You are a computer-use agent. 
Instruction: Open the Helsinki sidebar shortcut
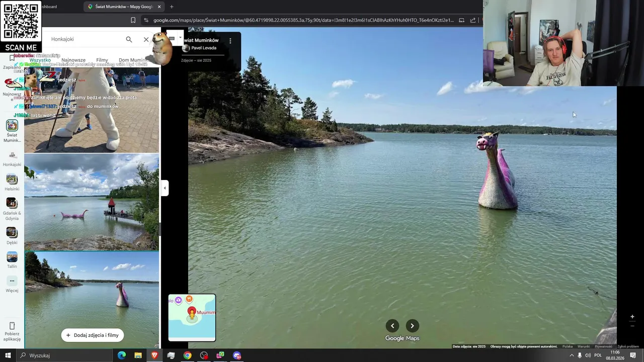click(12, 183)
